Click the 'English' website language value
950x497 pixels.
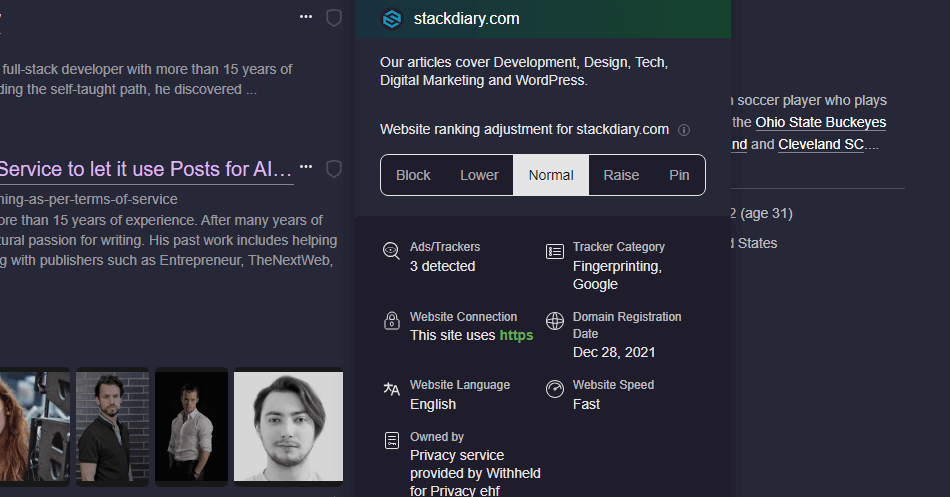pos(433,404)
